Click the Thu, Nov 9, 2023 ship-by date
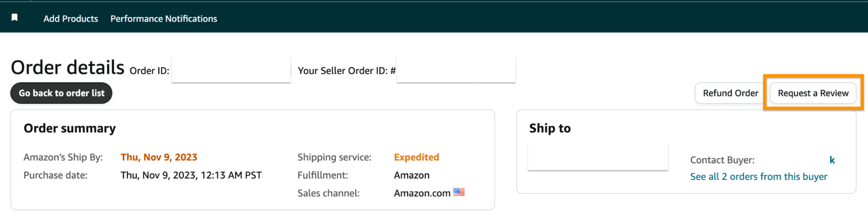 point(159,157)
